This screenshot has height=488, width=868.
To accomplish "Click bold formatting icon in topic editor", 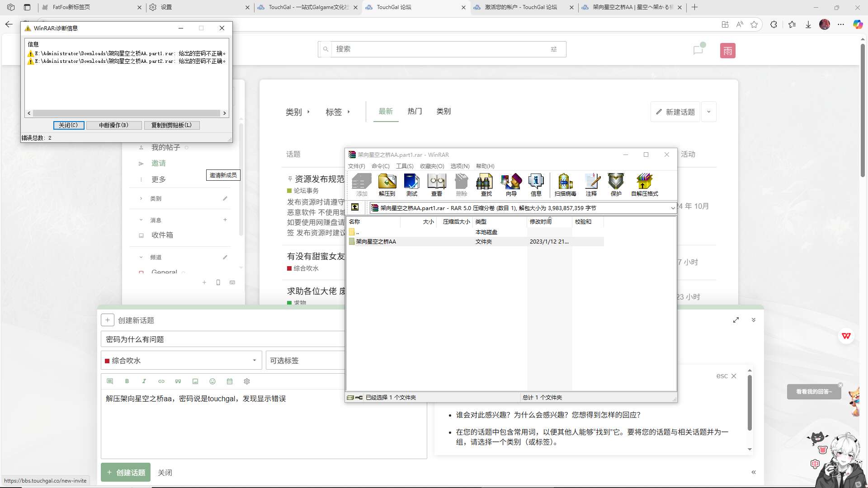I will [x=127, y=381].
